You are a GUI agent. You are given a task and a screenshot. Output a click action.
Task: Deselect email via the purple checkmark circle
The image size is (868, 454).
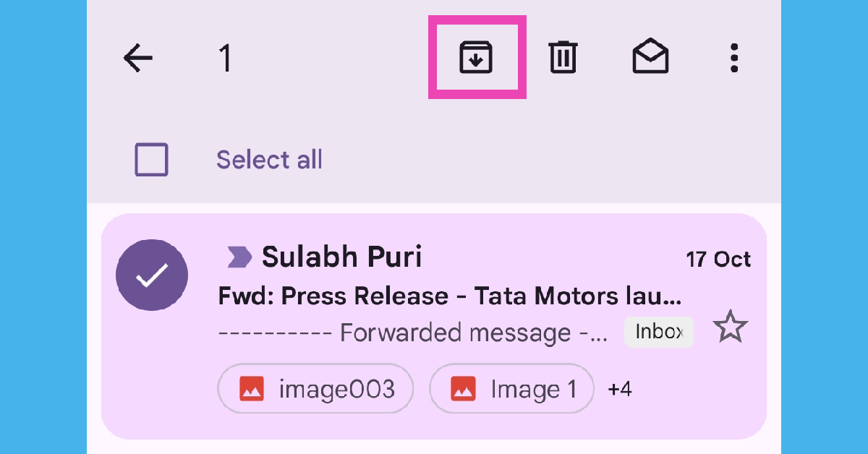(x=152, y=275)
